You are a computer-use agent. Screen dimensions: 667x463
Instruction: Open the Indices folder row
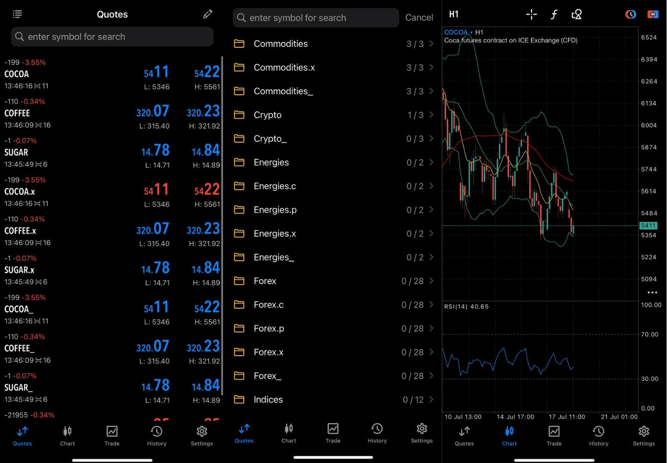pos(334,400)
